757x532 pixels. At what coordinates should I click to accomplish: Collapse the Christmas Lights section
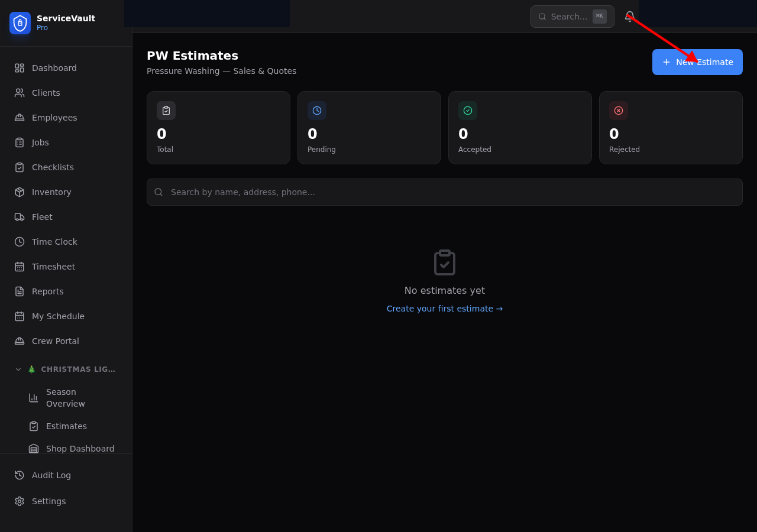(x=18, y=369)
